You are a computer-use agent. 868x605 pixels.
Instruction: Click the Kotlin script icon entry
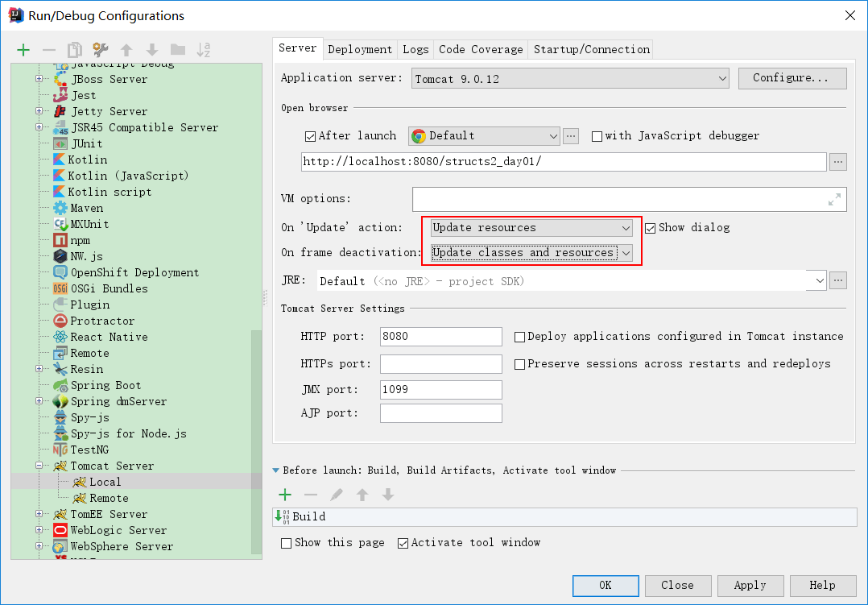pos(60,192)
